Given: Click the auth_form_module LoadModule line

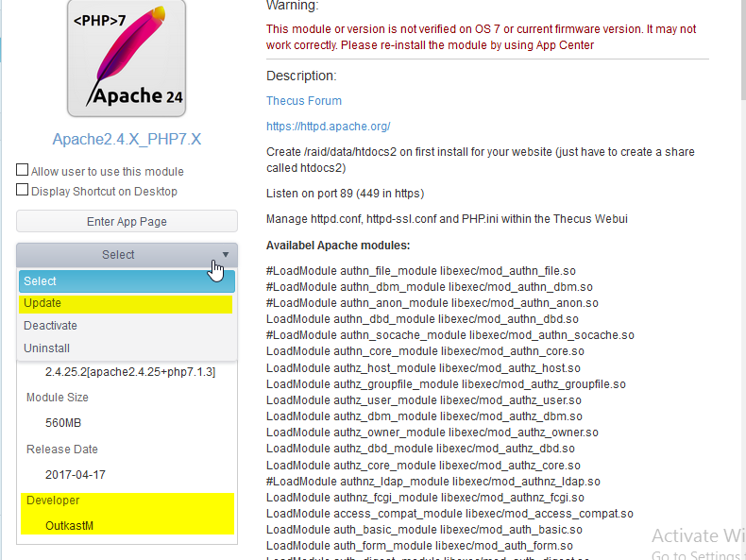Looking at the screenshot, I should point(419,546).
